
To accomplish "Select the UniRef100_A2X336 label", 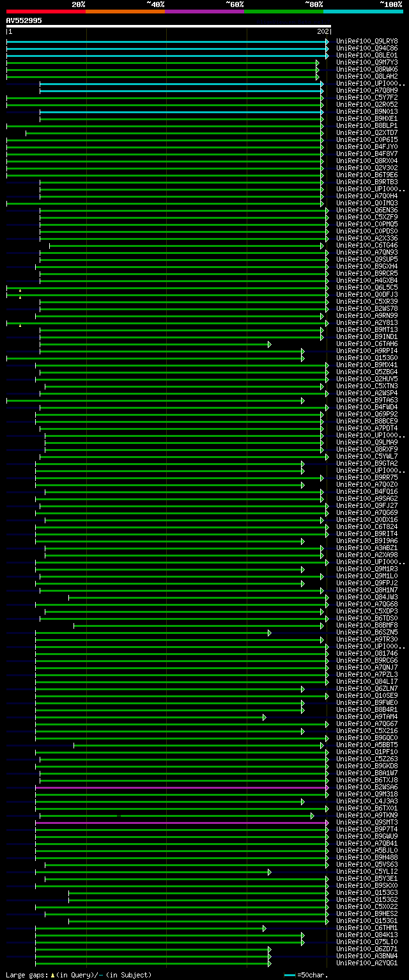I will [x=367, y=238].
